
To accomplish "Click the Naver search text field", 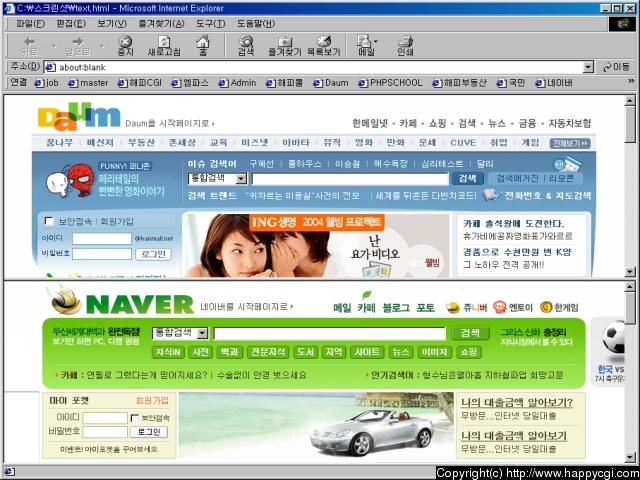I will point(329,333).
